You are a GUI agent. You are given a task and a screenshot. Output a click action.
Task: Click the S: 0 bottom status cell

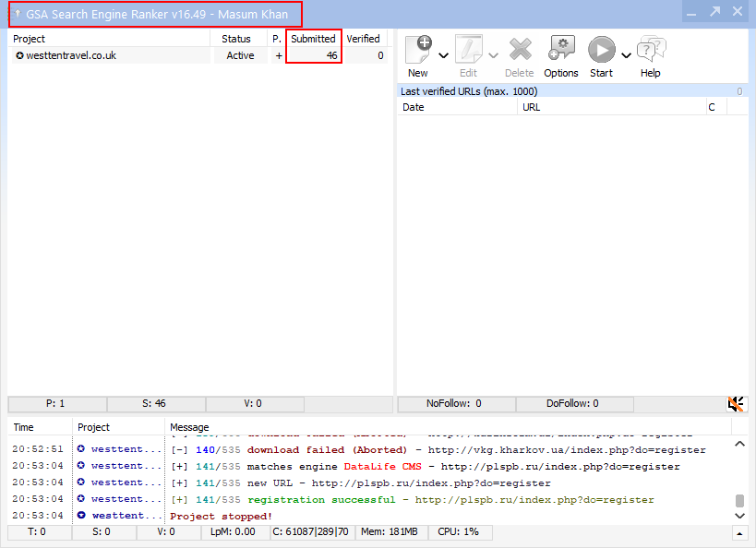click(103, 532)
